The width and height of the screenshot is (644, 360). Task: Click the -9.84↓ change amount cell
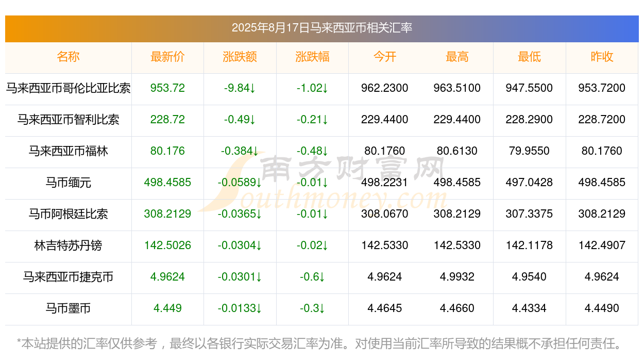coord(240,88)
